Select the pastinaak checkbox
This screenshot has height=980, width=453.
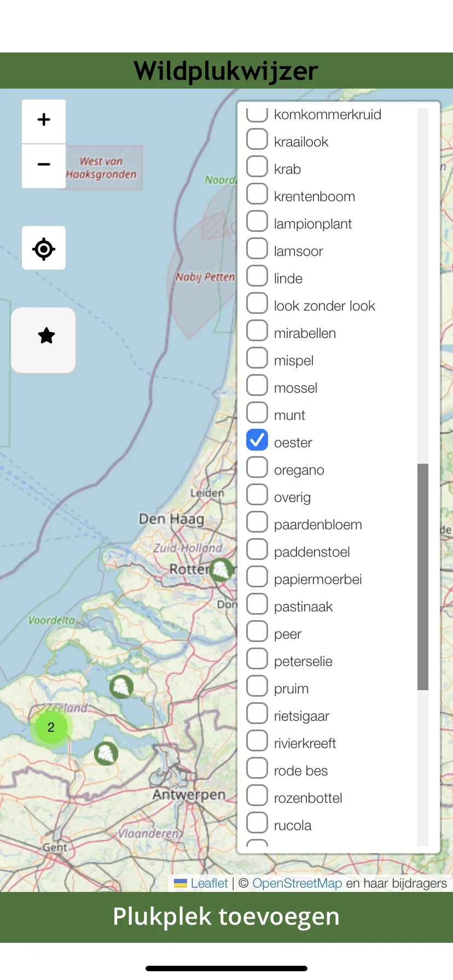(257, 604)
